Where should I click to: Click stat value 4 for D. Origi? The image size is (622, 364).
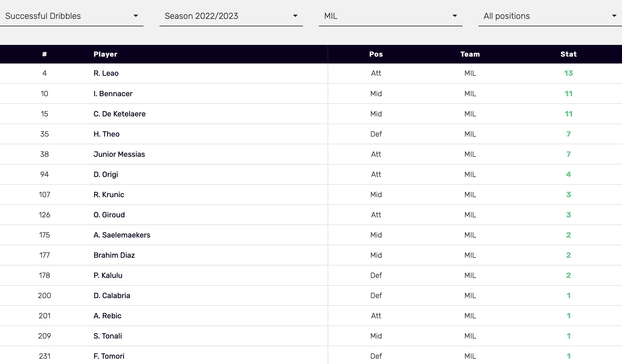click(569, 174)
